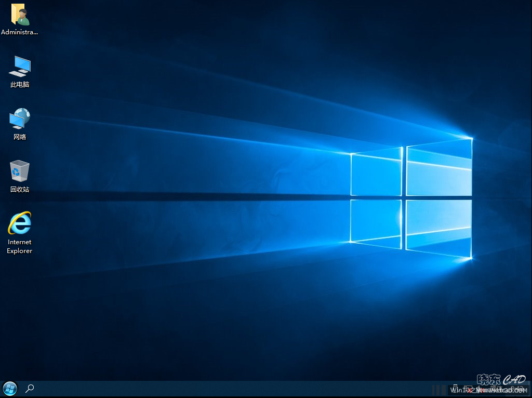Image resolution: width=532 pixels, height=398 pixels.
Task: Open the Start menu orb
Action: pos(10,389)
